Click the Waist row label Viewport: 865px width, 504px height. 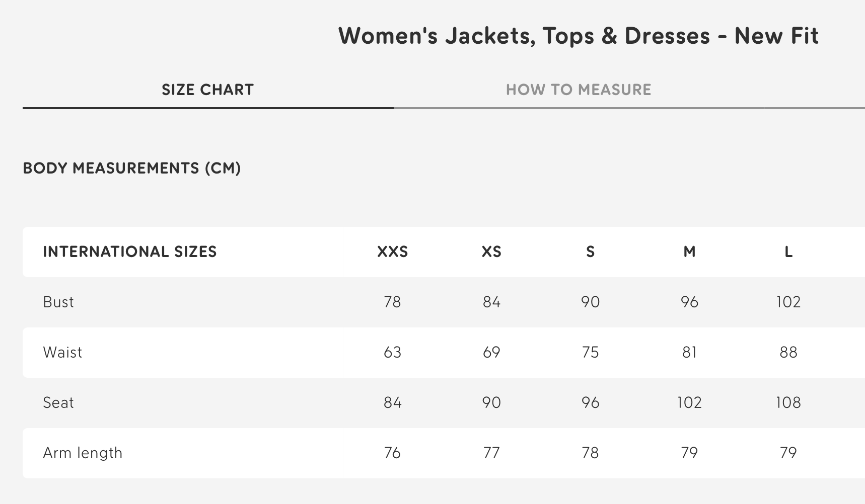click(x=62, y=352)
